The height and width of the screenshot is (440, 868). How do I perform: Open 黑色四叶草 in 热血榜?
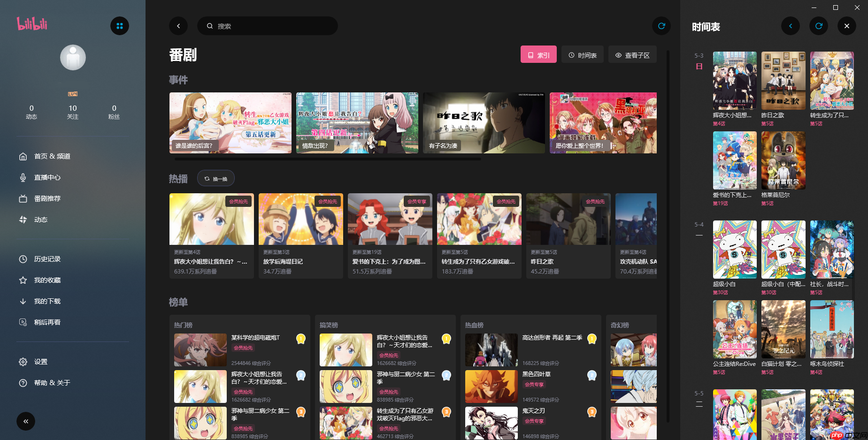[x=531, y=387]
